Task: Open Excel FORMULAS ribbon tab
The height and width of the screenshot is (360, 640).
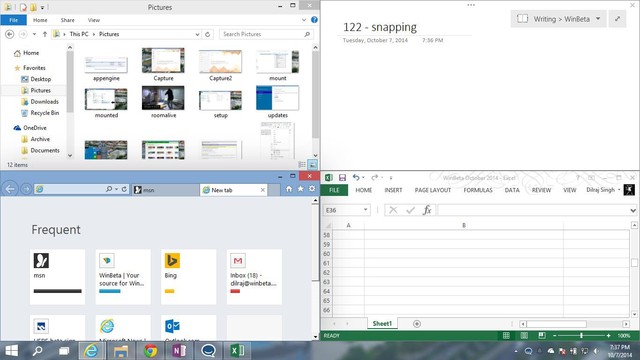Action: 478,190
